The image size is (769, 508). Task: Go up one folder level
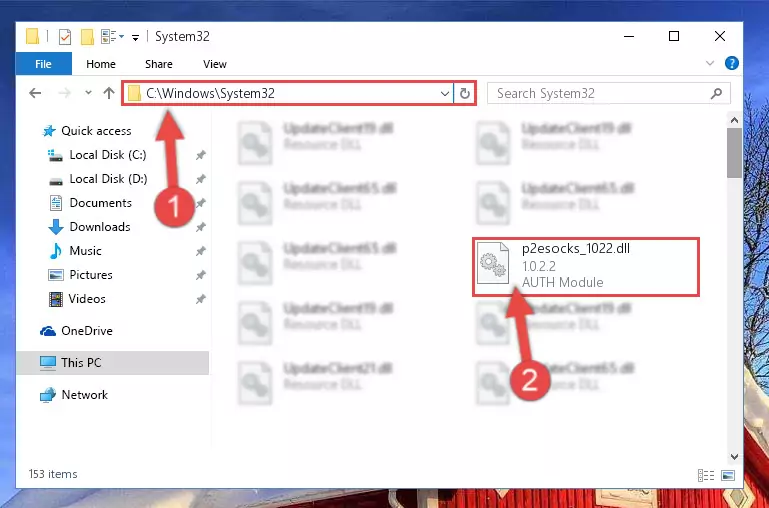(109, 93)
